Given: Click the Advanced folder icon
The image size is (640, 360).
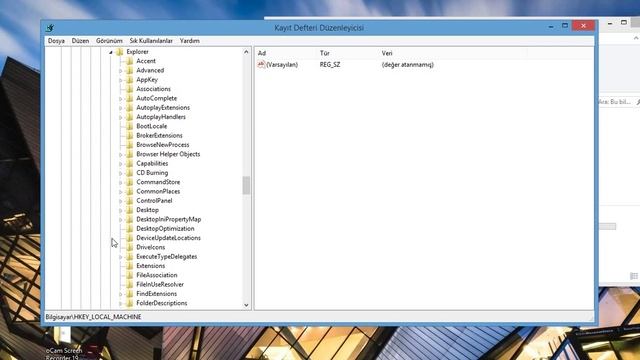Looking at the screenshot, I should [x=129, y=70].
